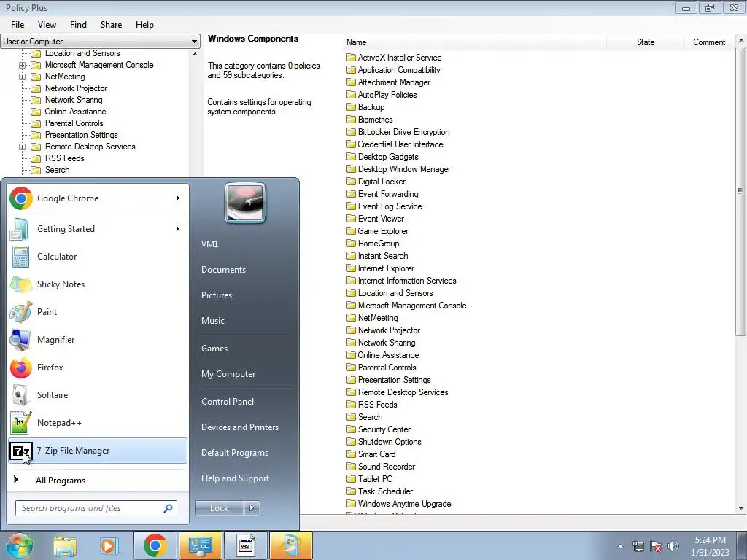747x560 pixels.
Task: Click the Lock button
Action: (220, 508)
